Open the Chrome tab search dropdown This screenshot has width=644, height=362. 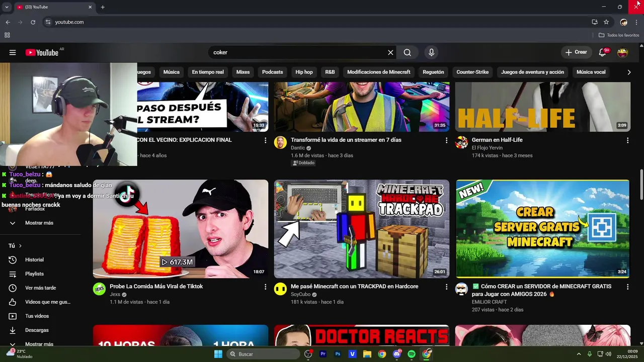7,7
